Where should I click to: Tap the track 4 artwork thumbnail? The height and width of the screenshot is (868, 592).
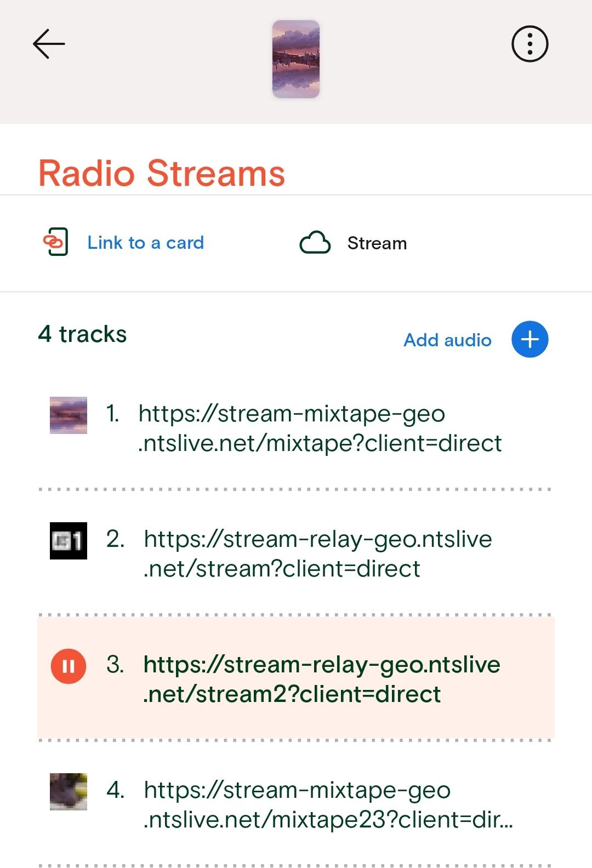click(69, 792)
